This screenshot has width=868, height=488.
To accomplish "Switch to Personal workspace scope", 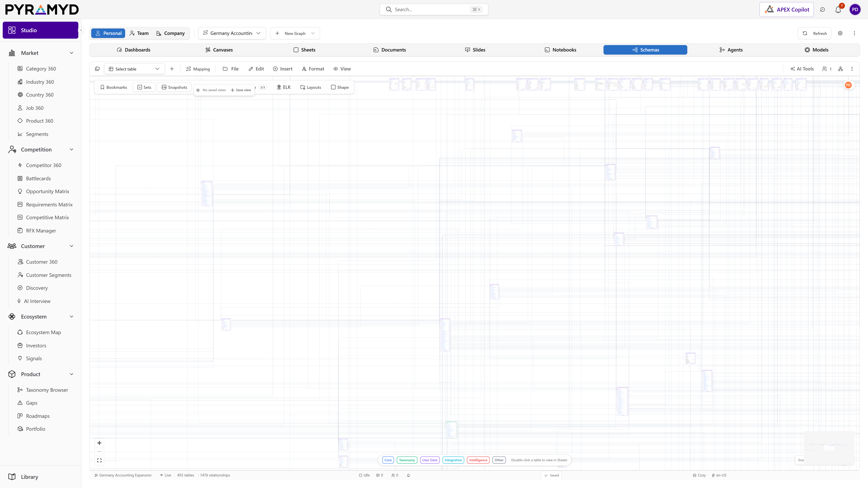I will click(108, 33).
